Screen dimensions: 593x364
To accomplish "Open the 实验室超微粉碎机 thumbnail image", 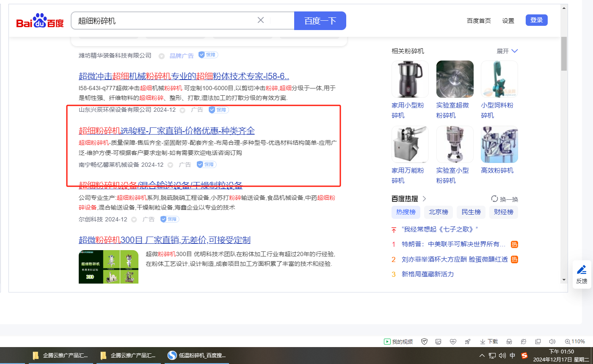I will (455, 79).
